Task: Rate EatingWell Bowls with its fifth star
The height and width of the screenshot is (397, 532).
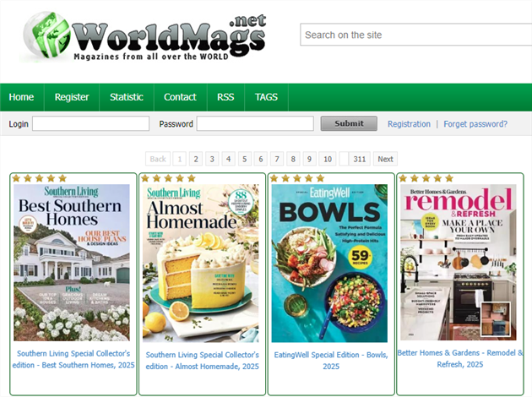Action: 320,178
